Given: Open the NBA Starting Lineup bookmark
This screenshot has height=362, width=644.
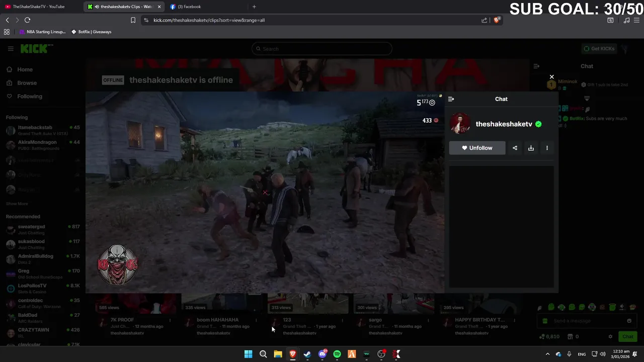Looking at the screenshot, I should click(x=42, y=32).
